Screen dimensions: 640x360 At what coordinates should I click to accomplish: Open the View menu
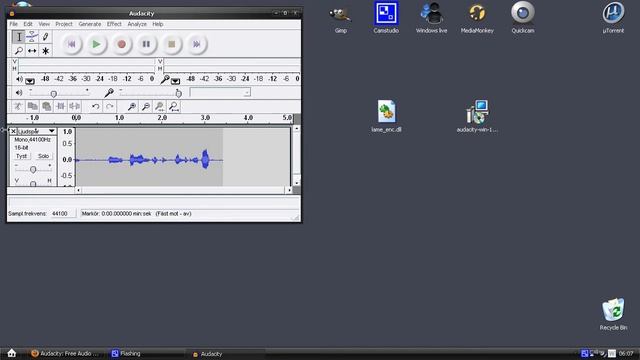pos(44,24)
